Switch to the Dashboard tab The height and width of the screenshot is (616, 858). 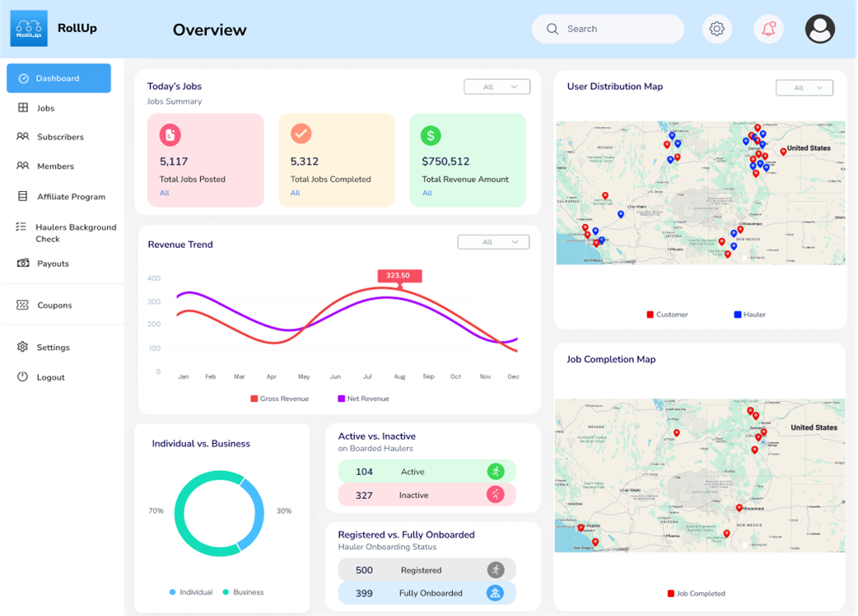58,78
